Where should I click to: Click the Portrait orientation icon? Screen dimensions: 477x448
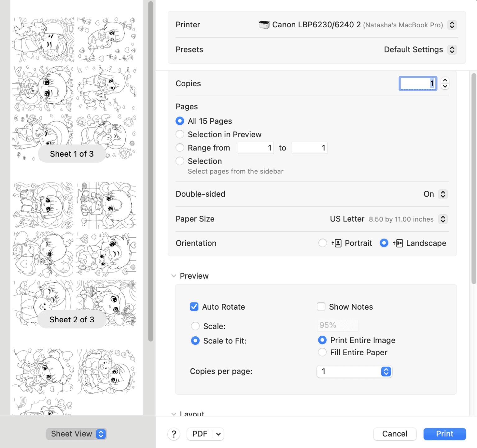click(337, 243)
